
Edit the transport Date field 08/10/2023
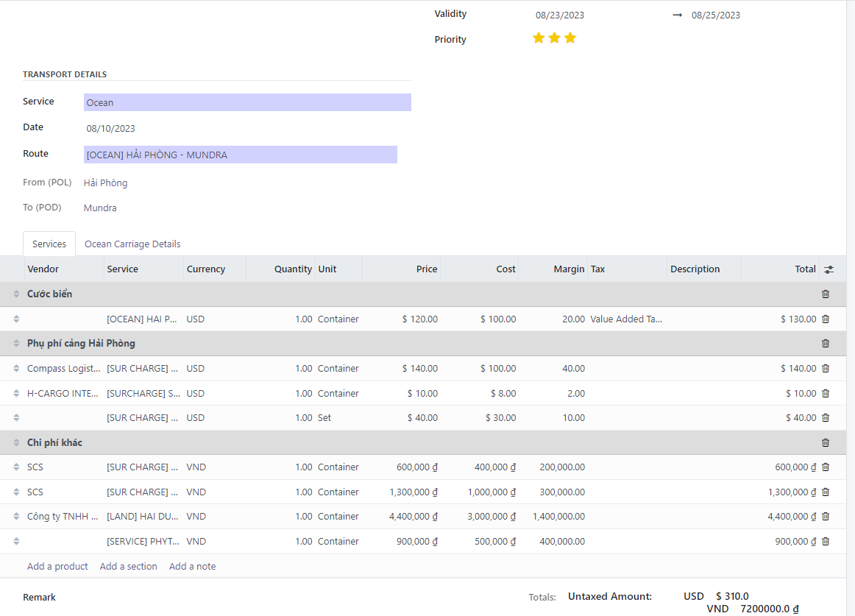click(111, 129)
